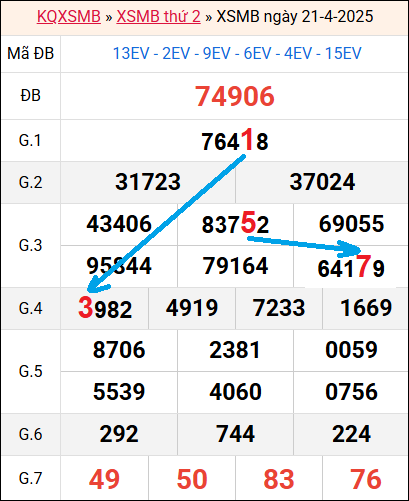
Task: Open the KQXSMB link
Action: (69, 16)
